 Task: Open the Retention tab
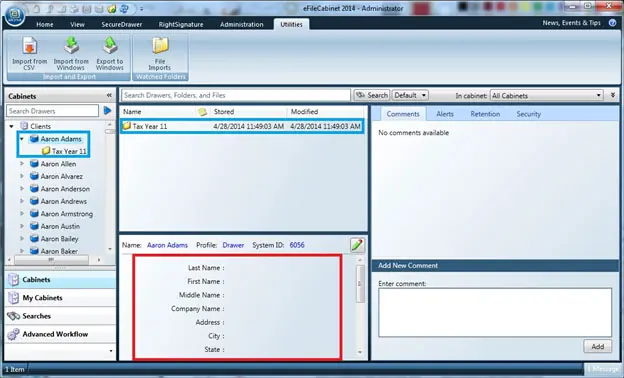485,114
